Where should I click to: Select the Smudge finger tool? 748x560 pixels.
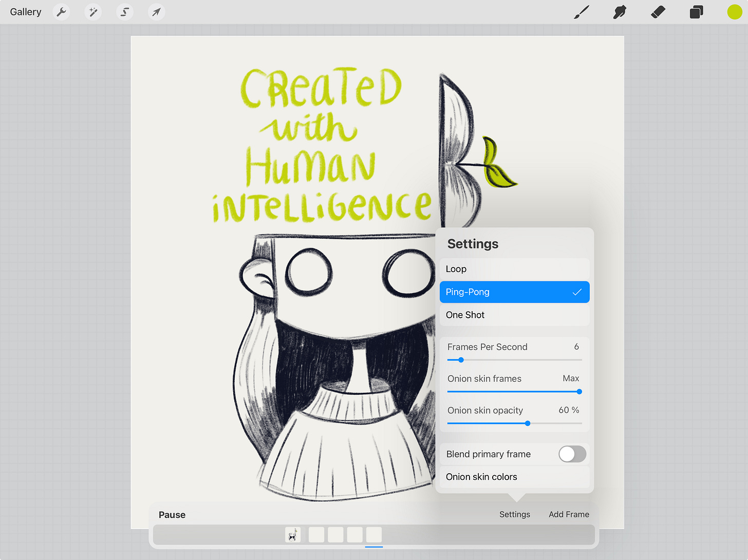(x=620, y=12)
